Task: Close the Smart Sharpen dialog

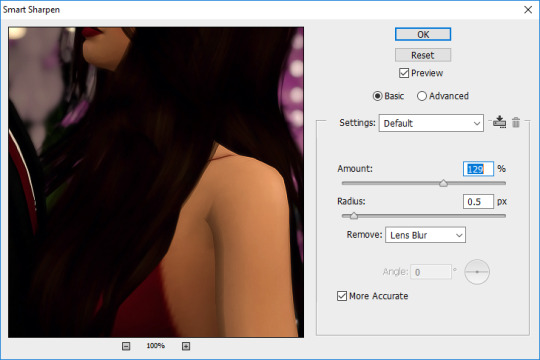Action: pyautogui.click(x=528, y=10)
